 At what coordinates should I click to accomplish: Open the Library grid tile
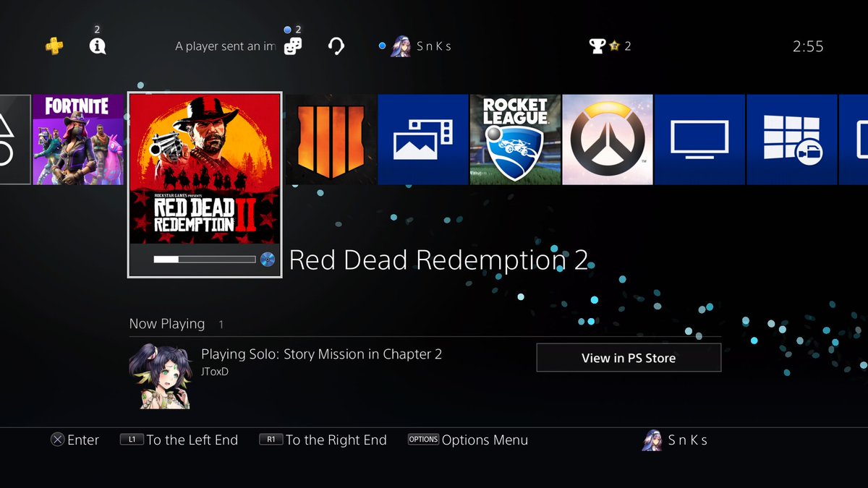pyautogui.click(x=792, y=140)
